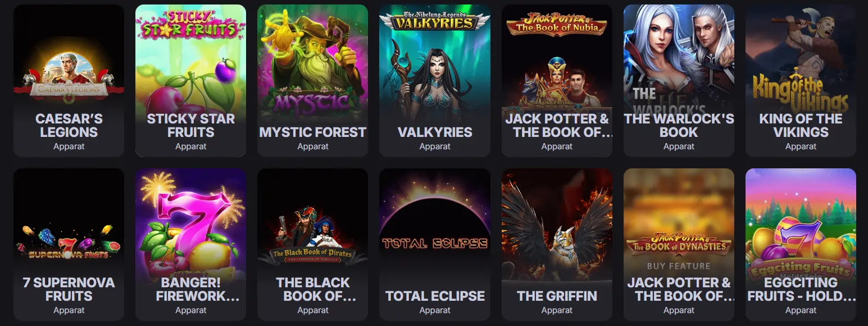Choose King of the Vikings tile
This screenshot has height=326, width=868.
[801, 81]
